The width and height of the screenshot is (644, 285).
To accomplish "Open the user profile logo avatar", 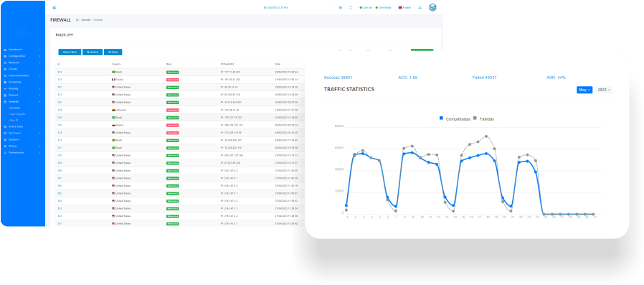I will click(432, 7).
